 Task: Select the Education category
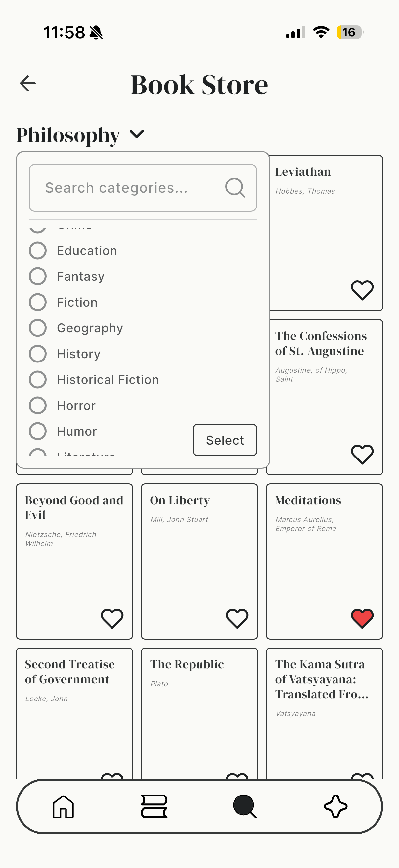pos(38,250)
